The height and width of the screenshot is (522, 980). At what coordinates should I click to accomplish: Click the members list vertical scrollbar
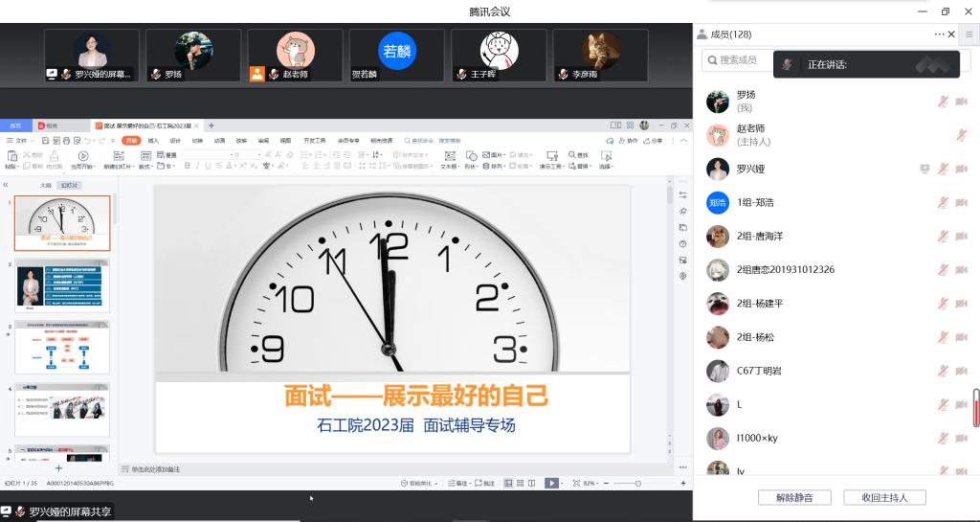click(x=975, y=408)
